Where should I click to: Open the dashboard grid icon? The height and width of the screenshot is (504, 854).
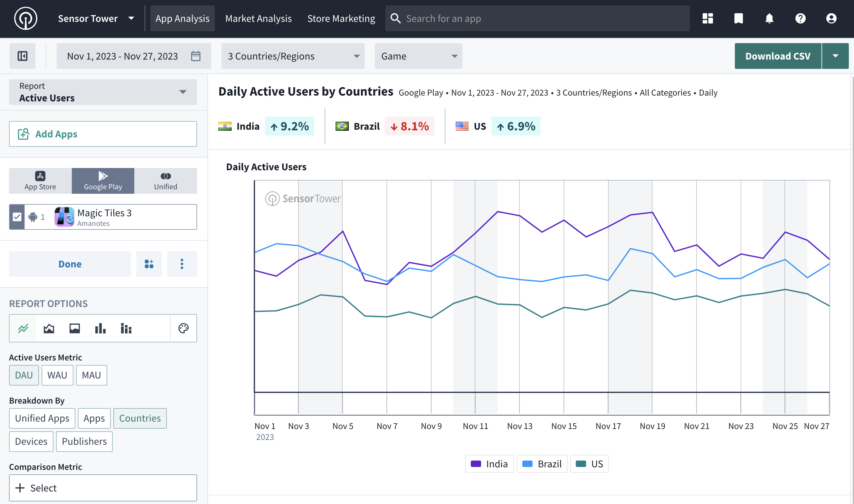[x=707, y=18]
